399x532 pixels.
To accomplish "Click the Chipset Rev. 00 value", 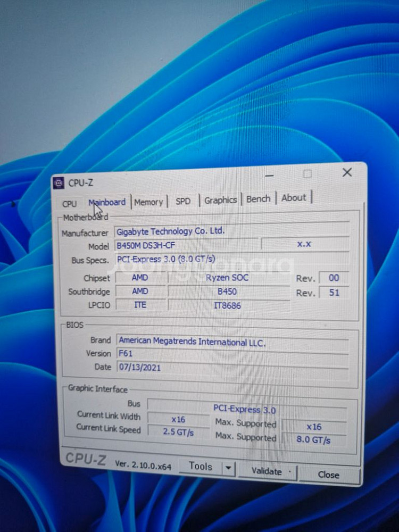I will 334,278.
